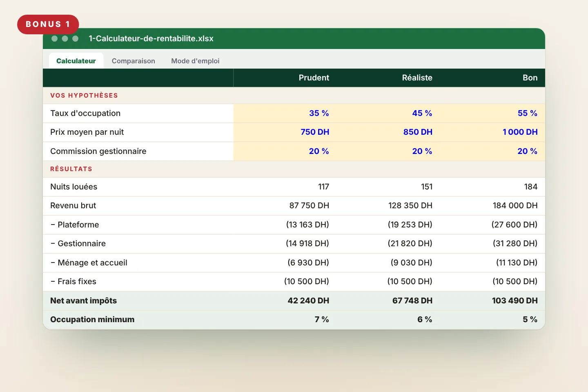Click the BONUS 1 badge

[x=48, y=24]
